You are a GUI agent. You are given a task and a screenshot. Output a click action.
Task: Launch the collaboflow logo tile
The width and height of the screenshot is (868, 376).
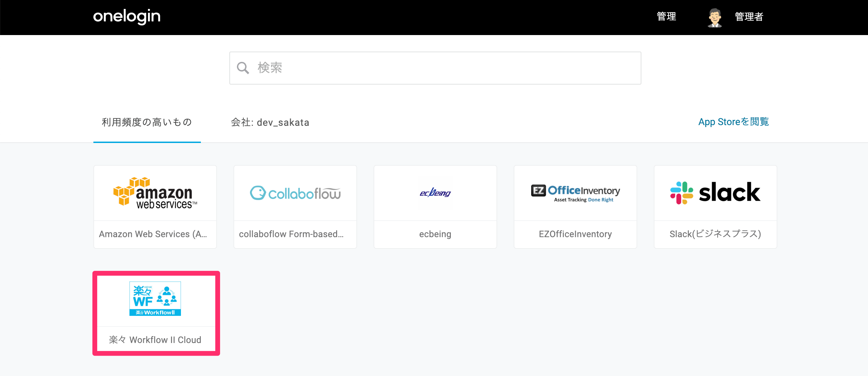tap(295, 193)
